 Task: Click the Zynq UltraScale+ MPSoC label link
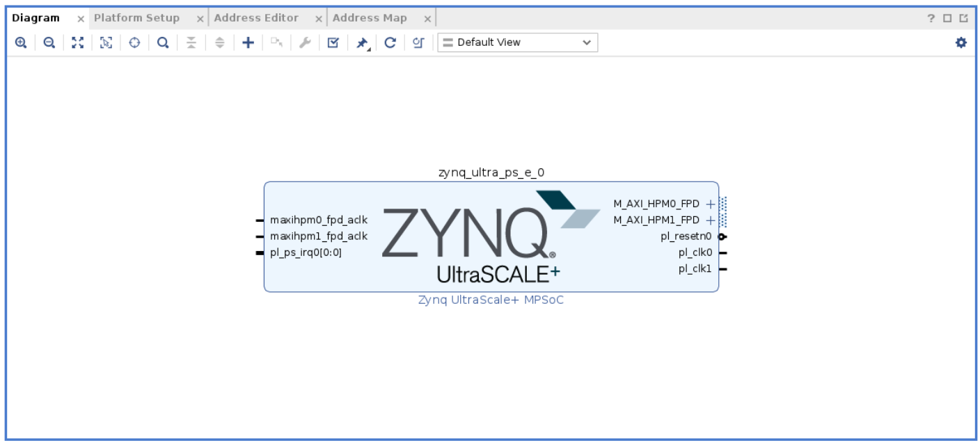[491, 300]
